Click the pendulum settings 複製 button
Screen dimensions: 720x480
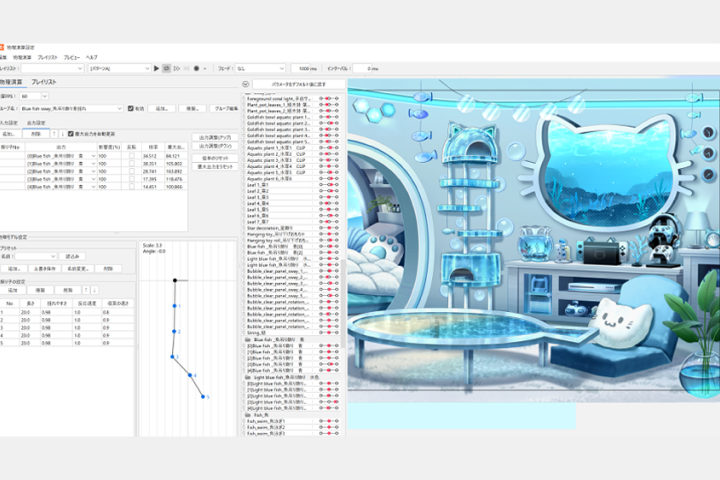tap(40, 290)
